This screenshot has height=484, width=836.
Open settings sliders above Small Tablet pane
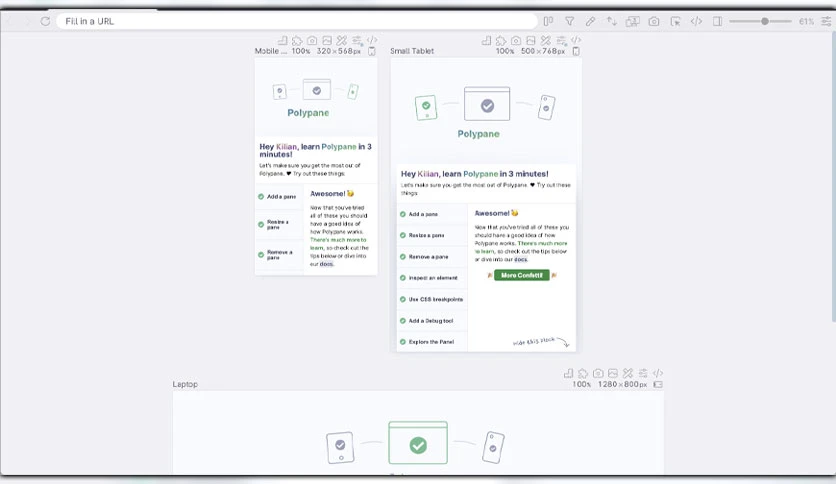point(561,40)
